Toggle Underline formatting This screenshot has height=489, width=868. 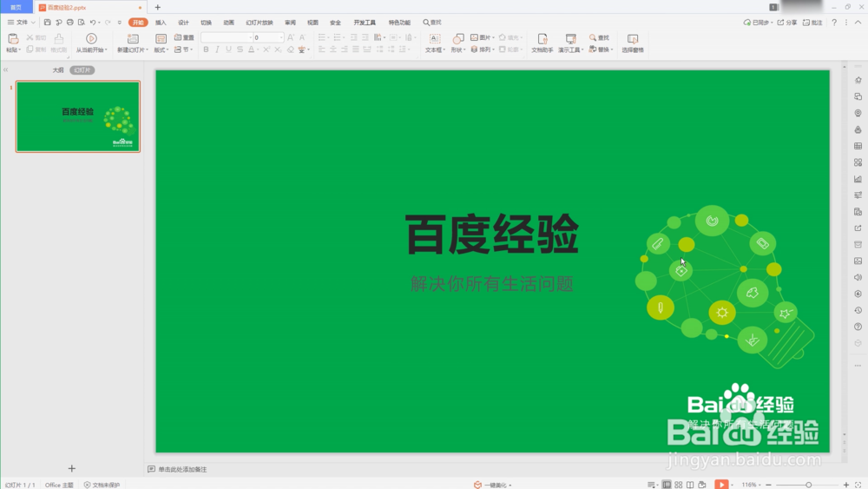[x=228, y=50]
